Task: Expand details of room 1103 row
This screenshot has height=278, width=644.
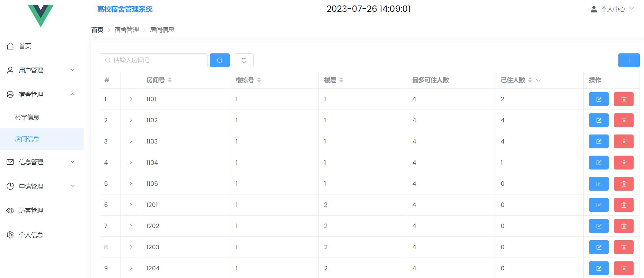Action: 131,141
